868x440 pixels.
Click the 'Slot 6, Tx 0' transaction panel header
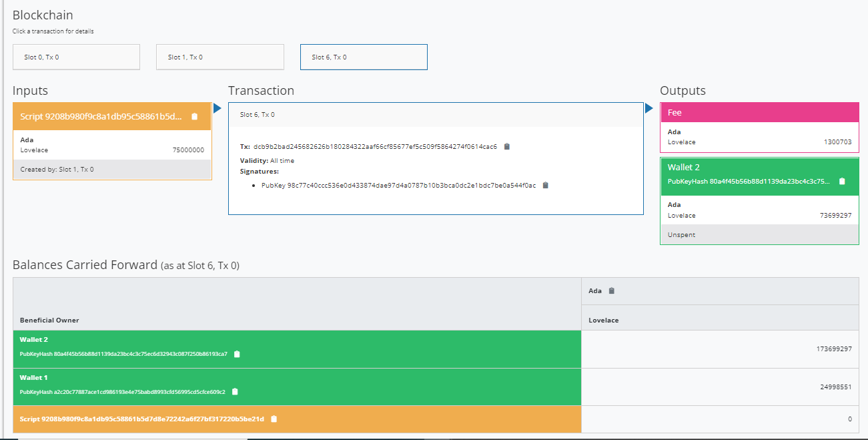click(x=436, y=115)
